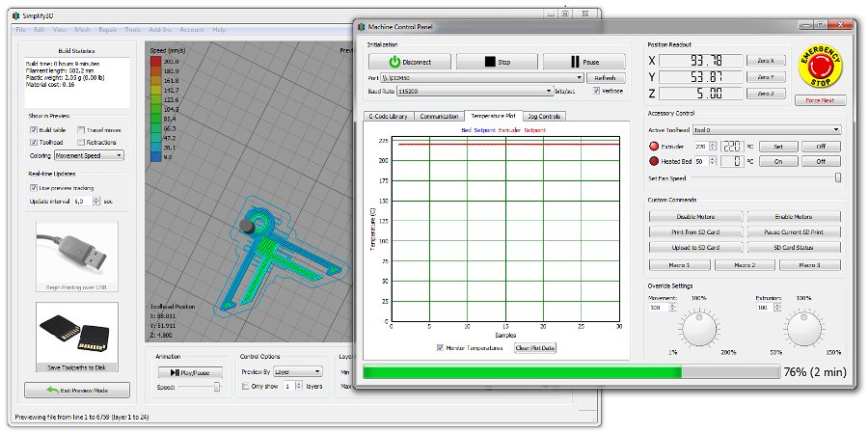Open the Help menu in Simplify3D
868x433 pixels.
[x=219, y=29]
